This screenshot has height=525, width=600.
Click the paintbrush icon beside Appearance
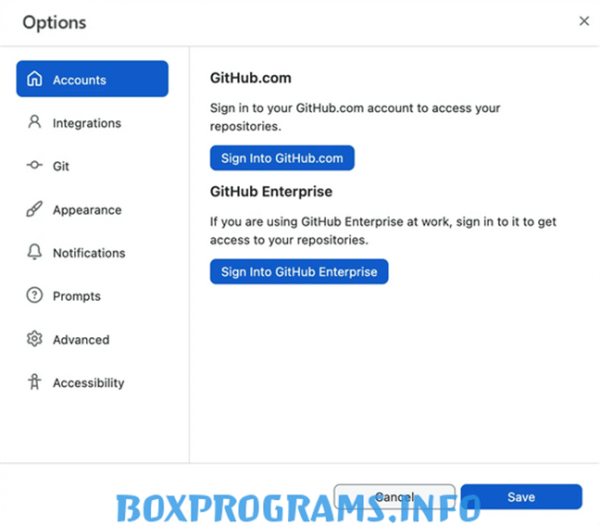coord(34,209)
